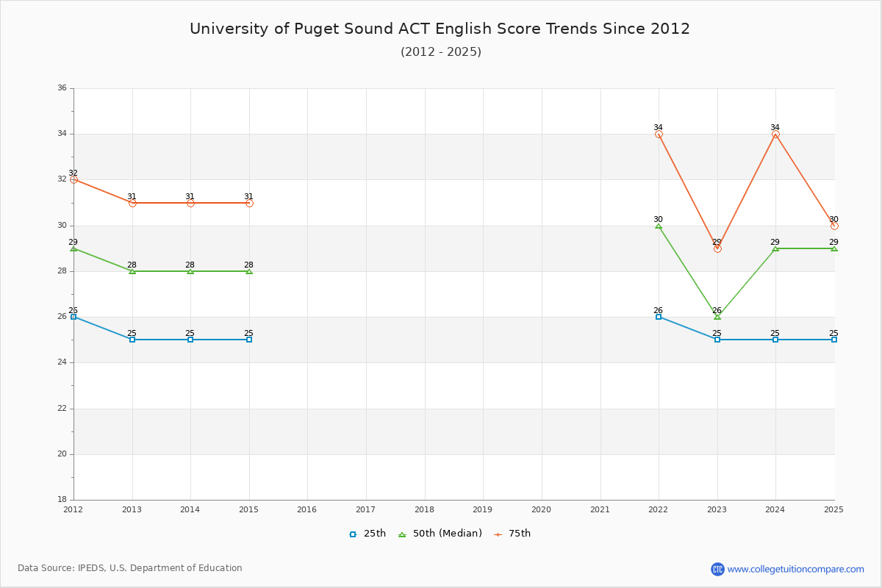
Task: Select the 2013 25th percentile point (25)
Action: pos(132,340)
